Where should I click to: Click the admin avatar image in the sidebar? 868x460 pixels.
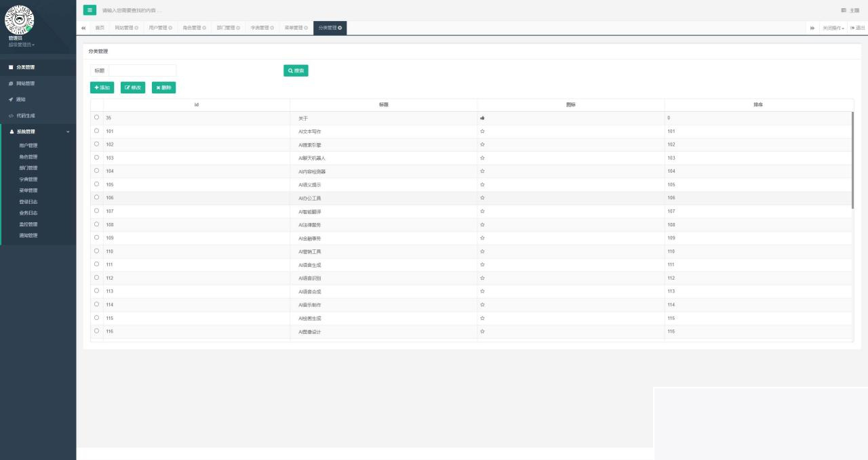(x=19, y=19)
